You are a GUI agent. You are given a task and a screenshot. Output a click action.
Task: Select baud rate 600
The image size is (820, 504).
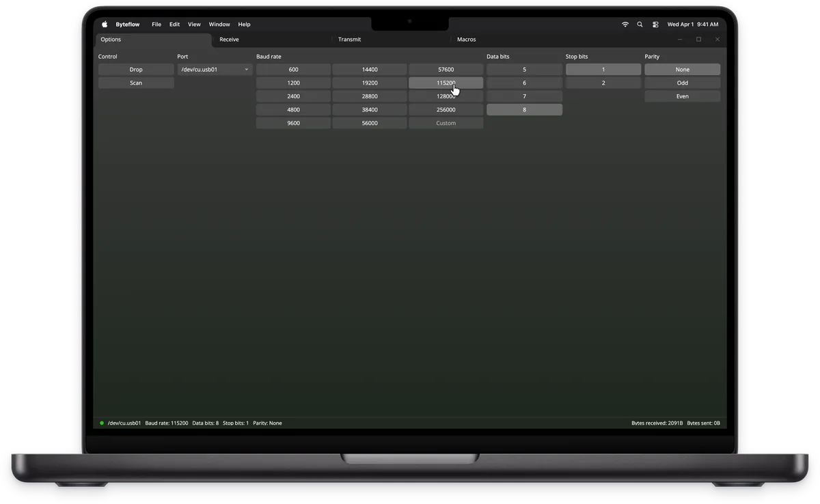point(293,70)
